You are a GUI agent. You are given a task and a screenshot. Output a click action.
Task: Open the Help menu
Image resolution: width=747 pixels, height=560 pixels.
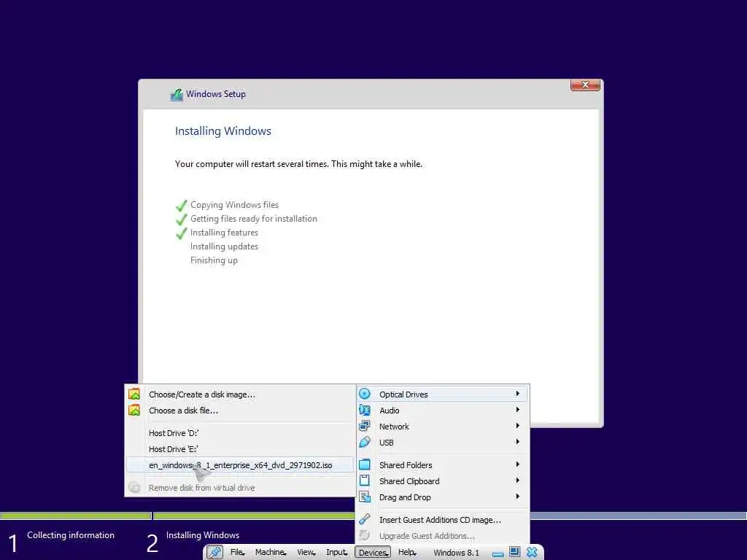coord(407,553)
